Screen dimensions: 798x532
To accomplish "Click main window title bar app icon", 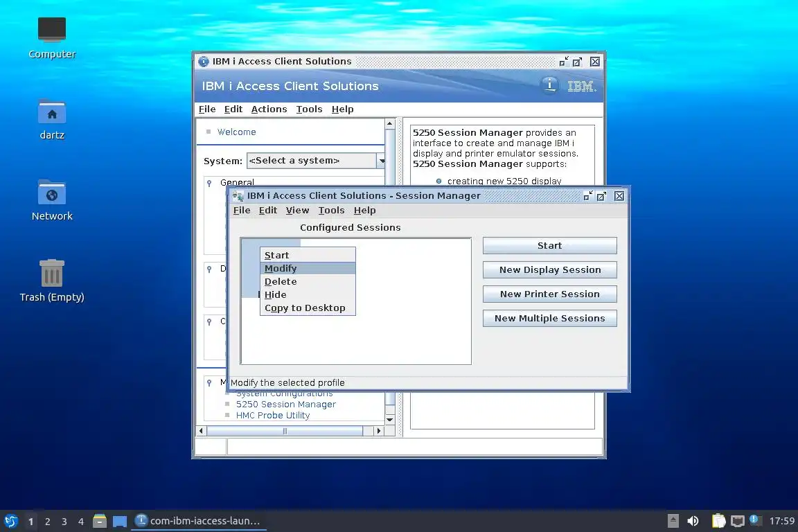I will click(x=204, y=62).
